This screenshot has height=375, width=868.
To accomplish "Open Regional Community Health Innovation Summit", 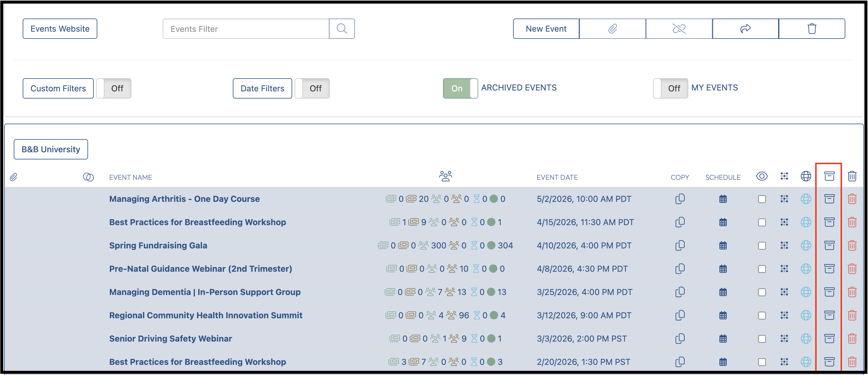I will [x=206, y=315].
